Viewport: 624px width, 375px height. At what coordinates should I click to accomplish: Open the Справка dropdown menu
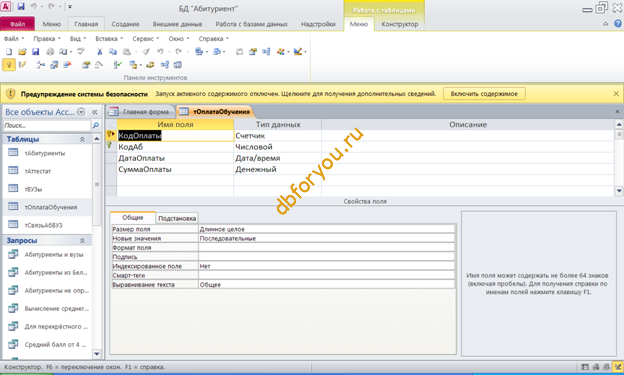pos(214,39)
